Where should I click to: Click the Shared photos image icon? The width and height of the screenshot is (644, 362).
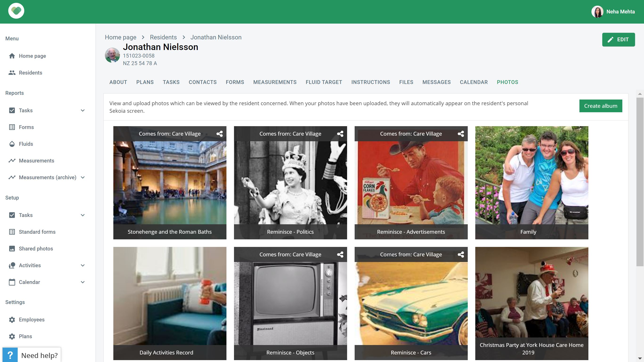(x=12, y=249)
